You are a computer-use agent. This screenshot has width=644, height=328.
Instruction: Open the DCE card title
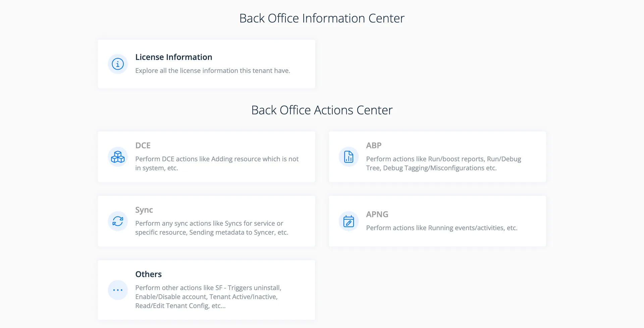pos(143,145)
